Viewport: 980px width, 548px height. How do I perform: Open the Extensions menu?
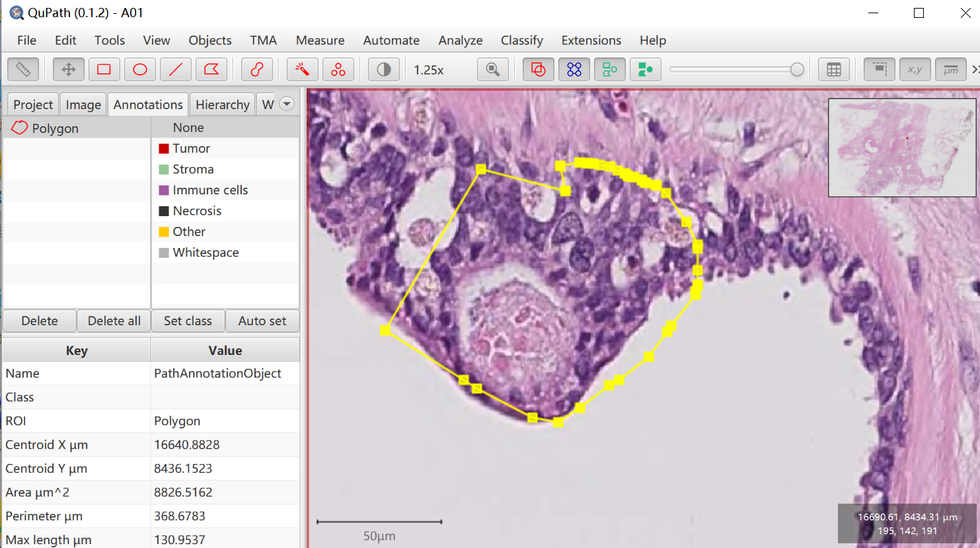click(x=591, y=40)
